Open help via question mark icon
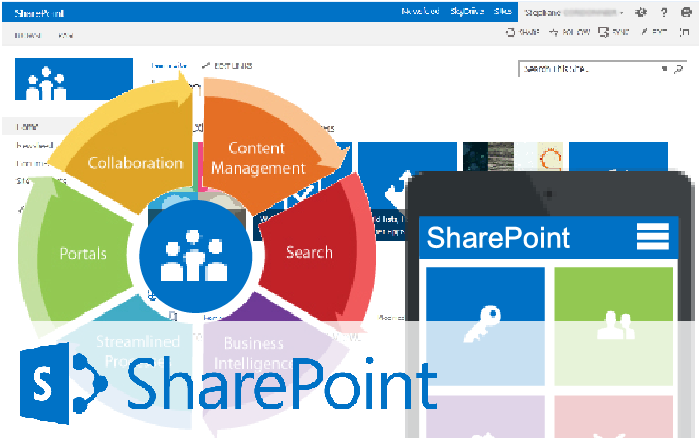The image size is (700, 438). pyautogui.click(x=664, y=13)
